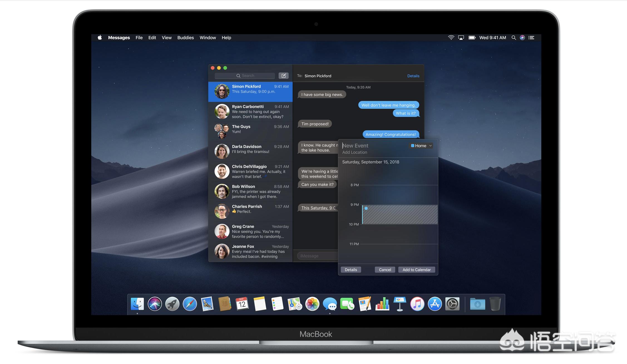This screenshot has width=627, height=364.
Task: Open Launchpad rocket icon in Dock
Action: (x=172, y=304)
